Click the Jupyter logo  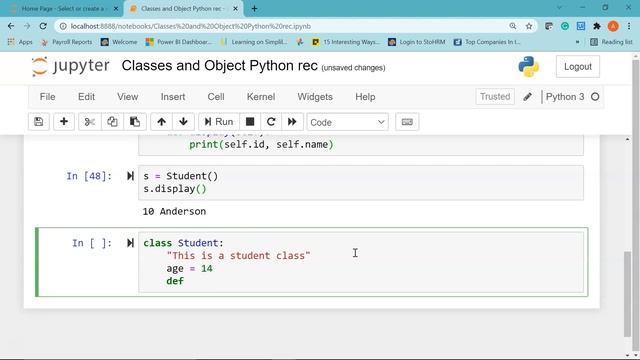(71, 66)
